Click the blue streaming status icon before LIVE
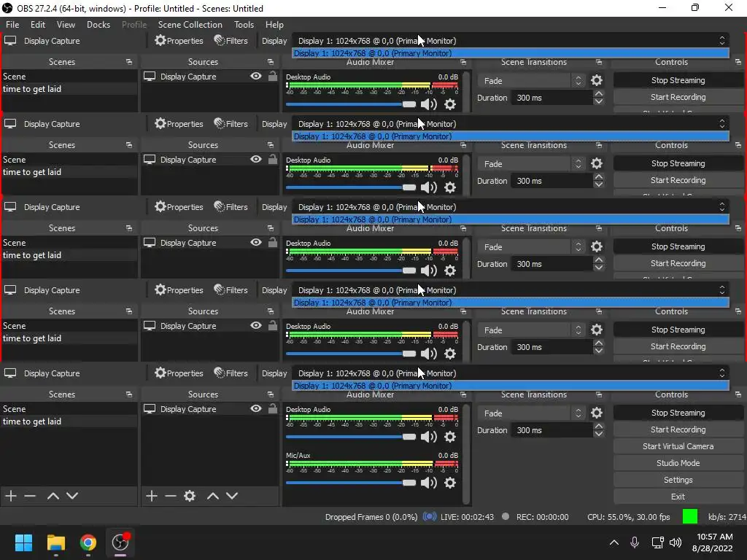 430,517
